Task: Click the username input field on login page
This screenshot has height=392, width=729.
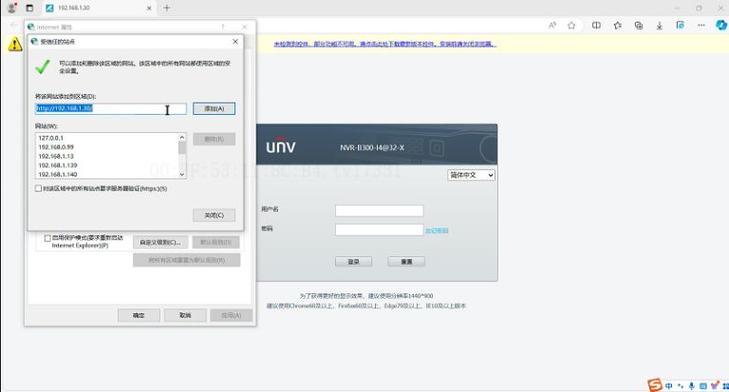Action: 379,211
